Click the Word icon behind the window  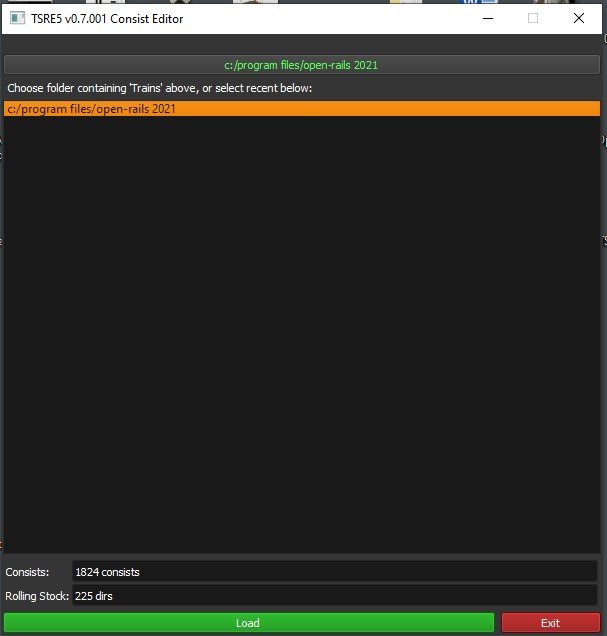(x=470, y=3)
